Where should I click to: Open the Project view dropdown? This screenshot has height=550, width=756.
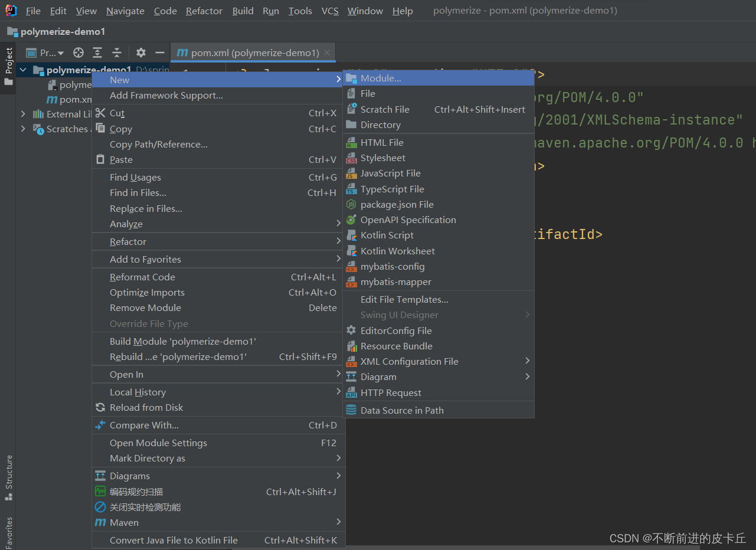[45, 53]
